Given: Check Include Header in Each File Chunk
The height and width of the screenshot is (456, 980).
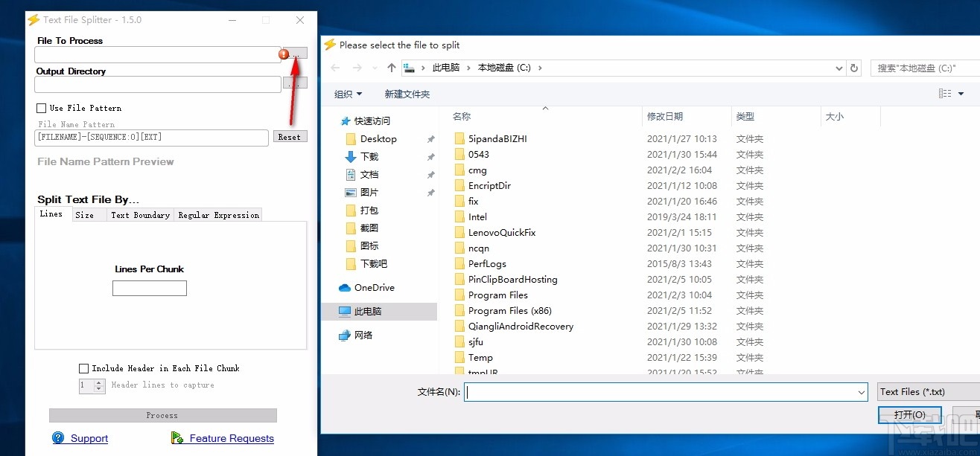Looking at the screenshot, I should pos(83,367).
